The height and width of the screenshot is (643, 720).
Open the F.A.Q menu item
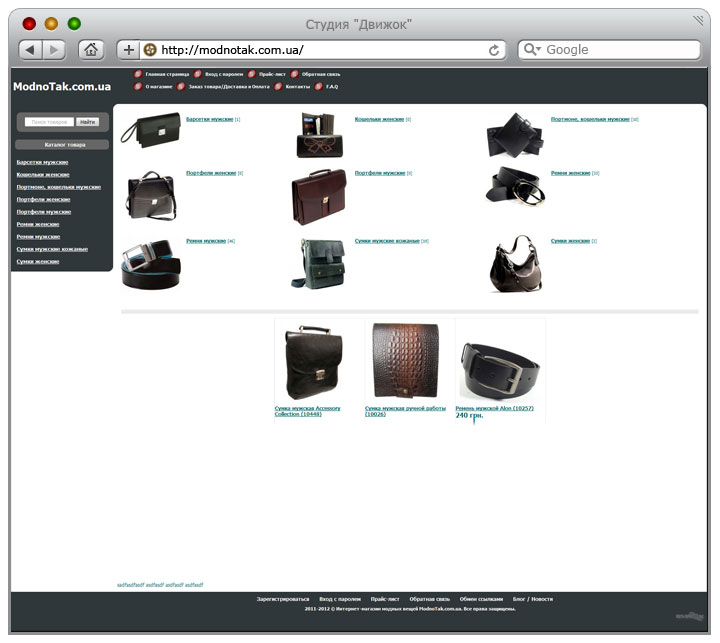(x=332, y=86)
